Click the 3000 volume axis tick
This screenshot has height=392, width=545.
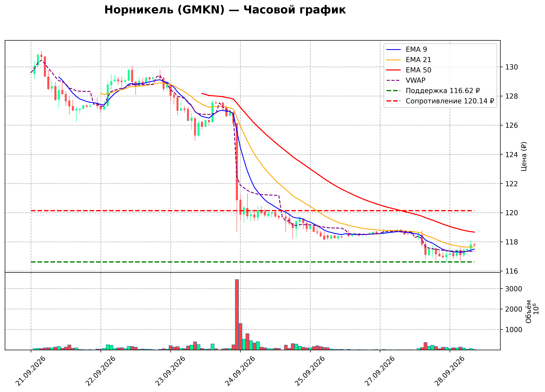(x=514, y=289)
